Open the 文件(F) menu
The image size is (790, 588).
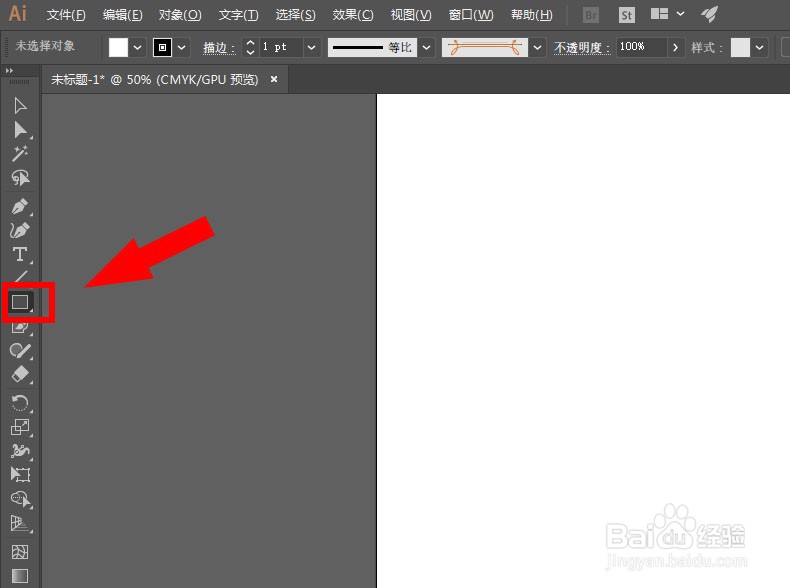tap(66, 15)
